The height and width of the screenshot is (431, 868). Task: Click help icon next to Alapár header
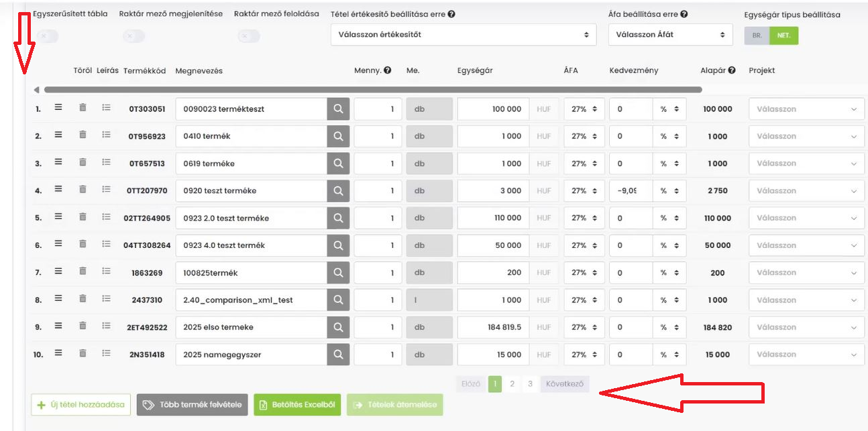[x=732, y=70]
